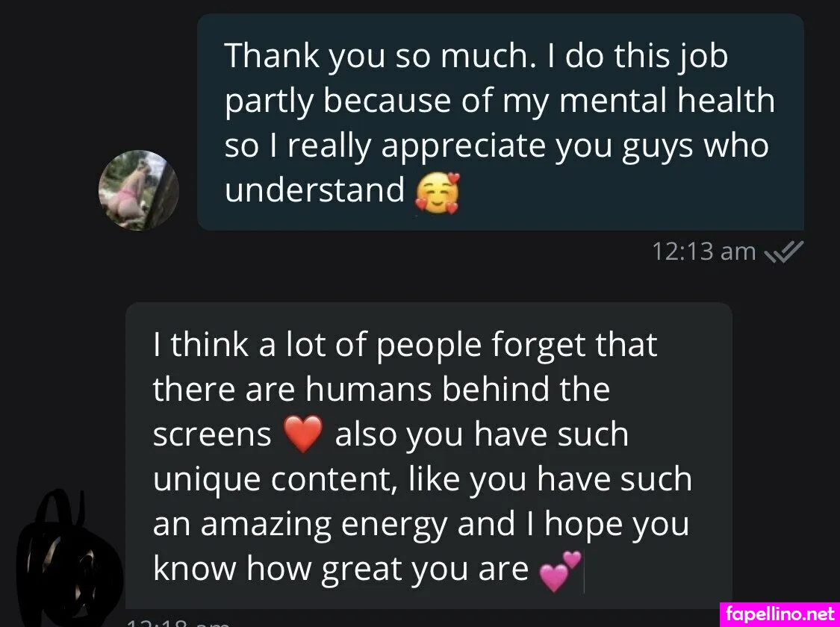Select the 12:13 am timestamp
This screenshot has width=840, height=627.
coord(703,252)
